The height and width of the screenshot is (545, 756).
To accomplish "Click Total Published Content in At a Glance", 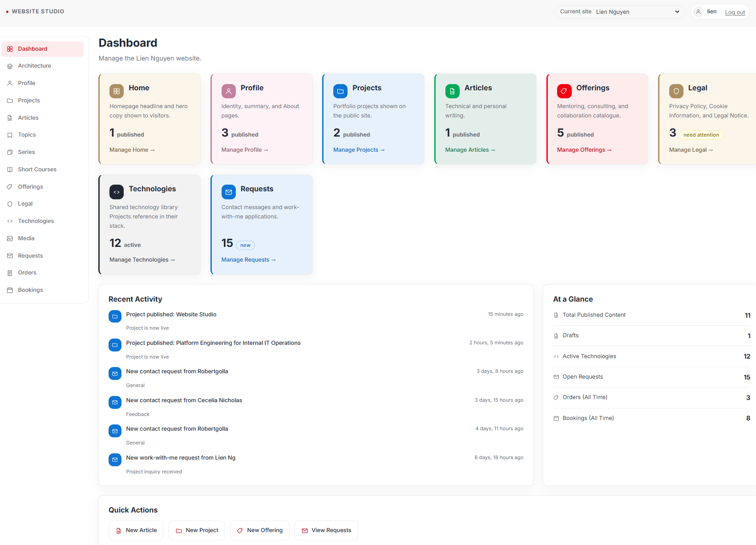I will (652, 315).
